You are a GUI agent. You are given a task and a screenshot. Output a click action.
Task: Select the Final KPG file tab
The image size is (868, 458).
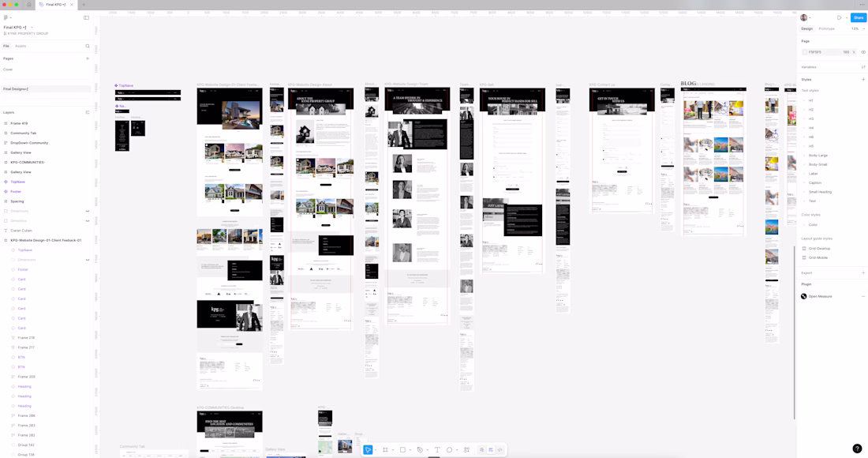(x=55, y=5)
